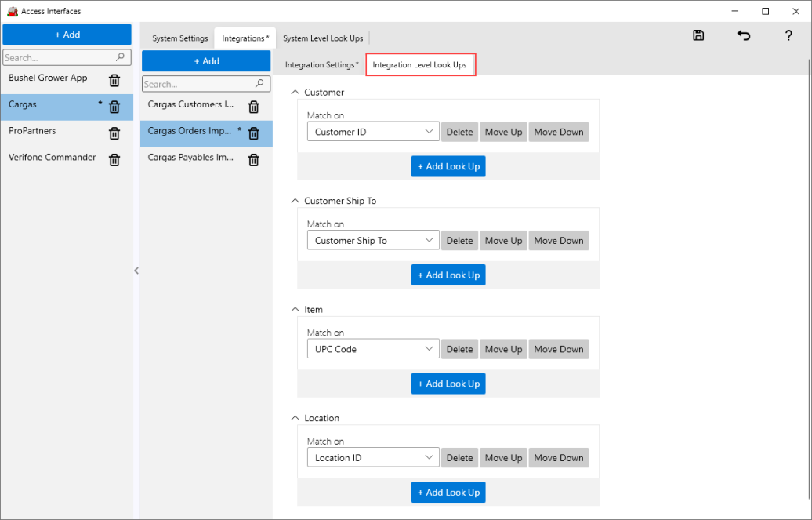Remove Verifone Commander using trash icon
812x520 pixels.
pos(114,160)
